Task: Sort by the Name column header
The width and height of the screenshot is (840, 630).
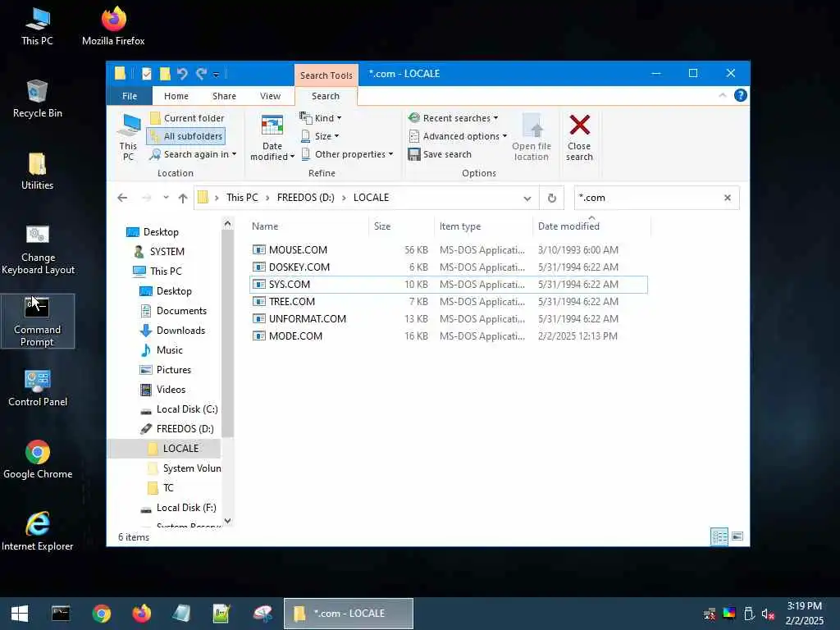Action: (308, 226)
